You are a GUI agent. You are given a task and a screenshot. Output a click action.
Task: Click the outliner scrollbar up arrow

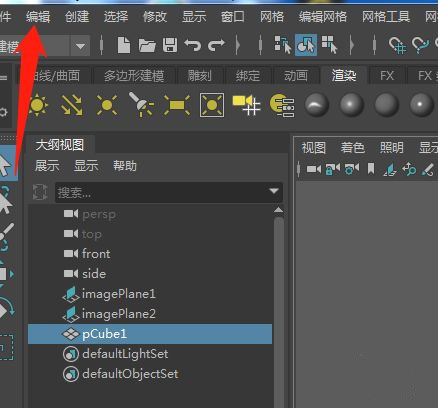[x=278, y=210]
